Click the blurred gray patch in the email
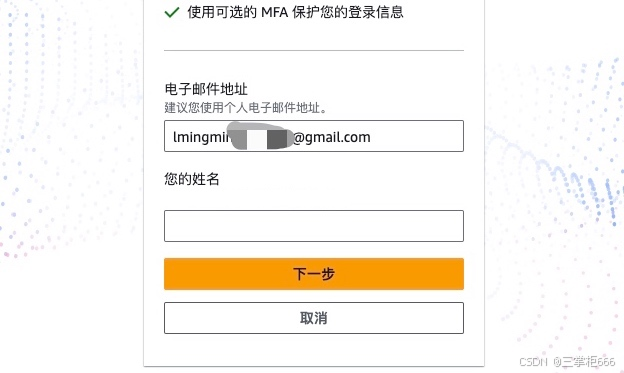 point(261,137)
